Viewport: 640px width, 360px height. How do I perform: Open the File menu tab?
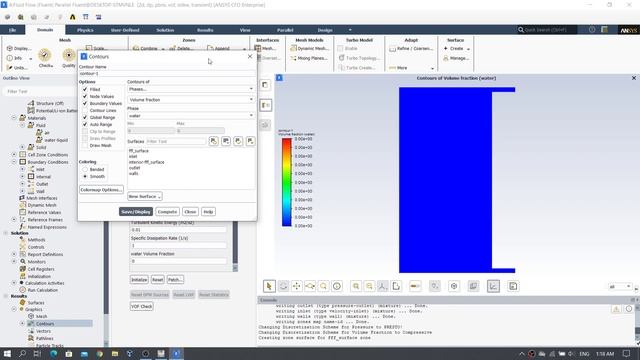tap(12, 30)
